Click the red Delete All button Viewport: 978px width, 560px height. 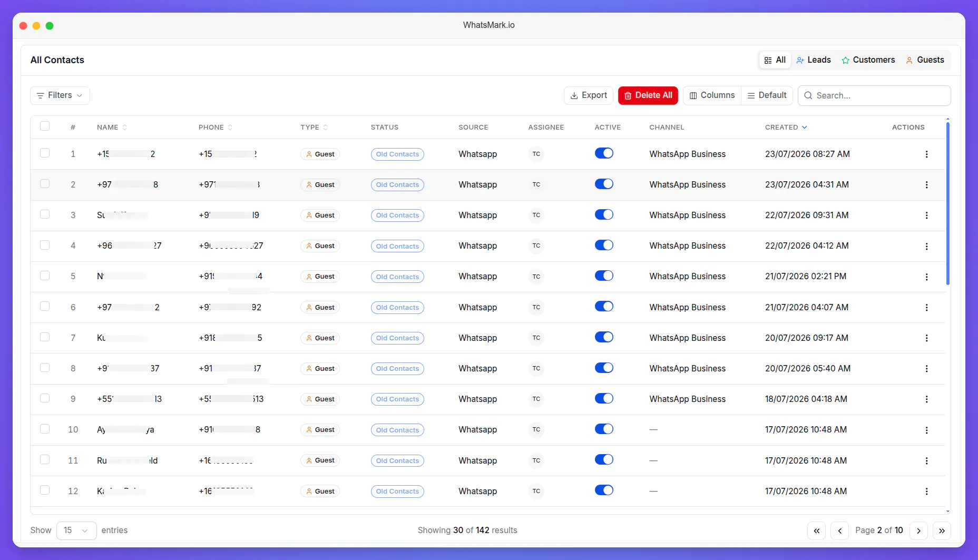click(x=648, y=95)
